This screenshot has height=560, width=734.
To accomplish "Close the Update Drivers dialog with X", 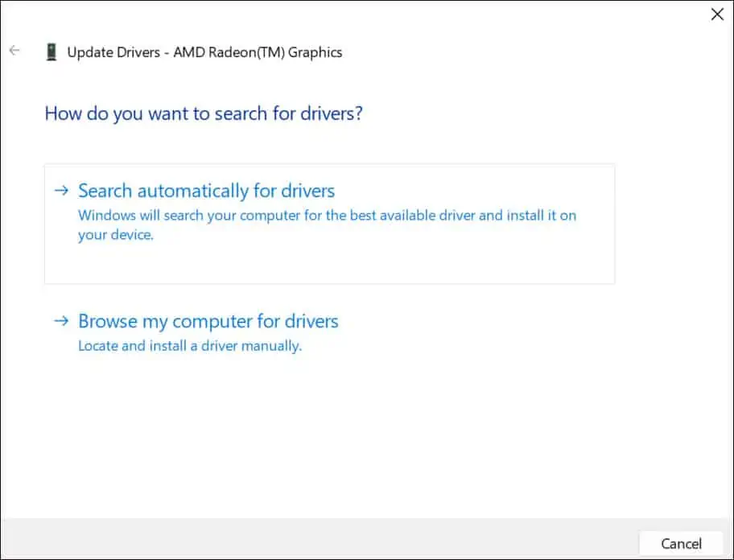I will point(717,14).
